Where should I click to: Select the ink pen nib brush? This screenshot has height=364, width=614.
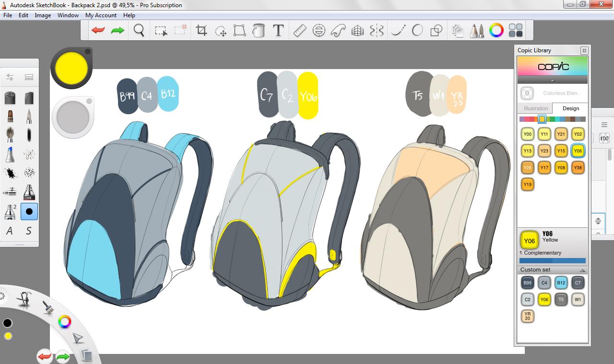[x=29, y=116]
